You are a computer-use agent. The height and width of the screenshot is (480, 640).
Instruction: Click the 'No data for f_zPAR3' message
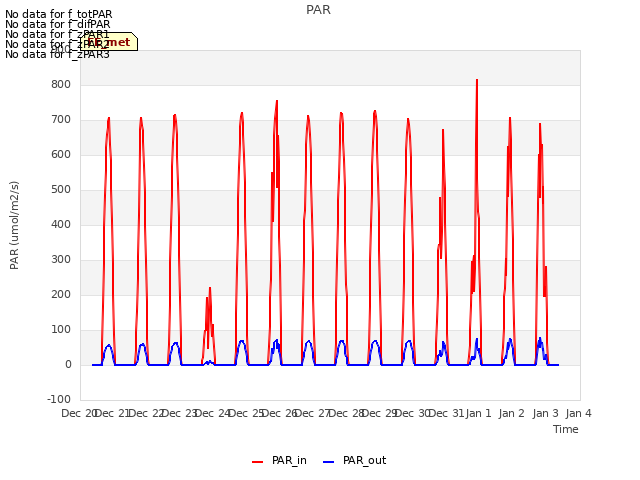point(57,54)
